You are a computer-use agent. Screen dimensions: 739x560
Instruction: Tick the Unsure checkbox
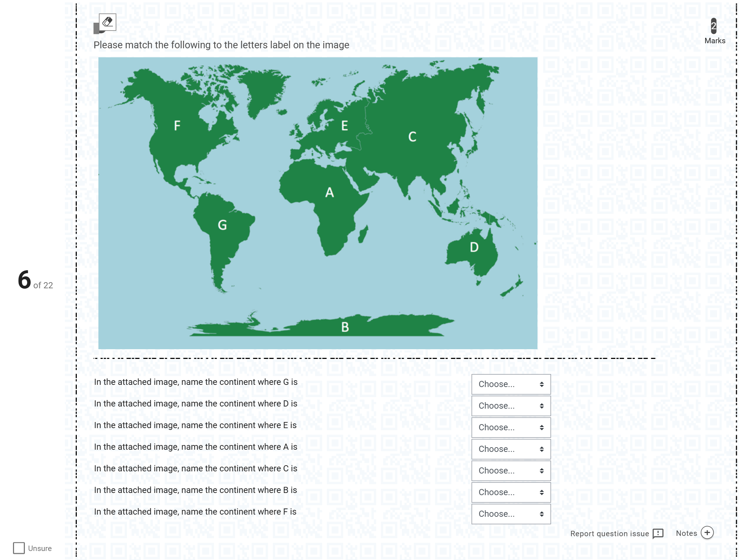19,548
